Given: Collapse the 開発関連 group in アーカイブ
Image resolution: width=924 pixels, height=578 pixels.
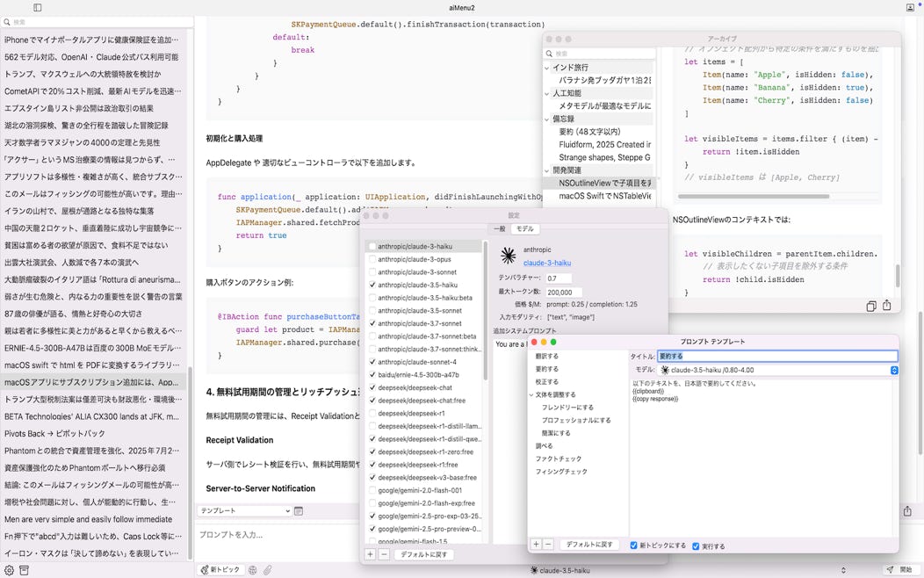Looking at the screenshot, I should point(547,170).
